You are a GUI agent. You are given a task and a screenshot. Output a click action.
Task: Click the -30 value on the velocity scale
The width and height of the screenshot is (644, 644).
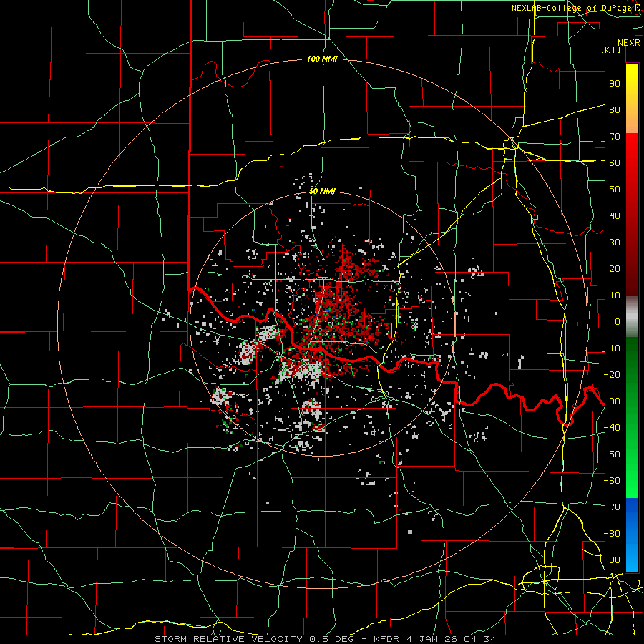(612, 401)
